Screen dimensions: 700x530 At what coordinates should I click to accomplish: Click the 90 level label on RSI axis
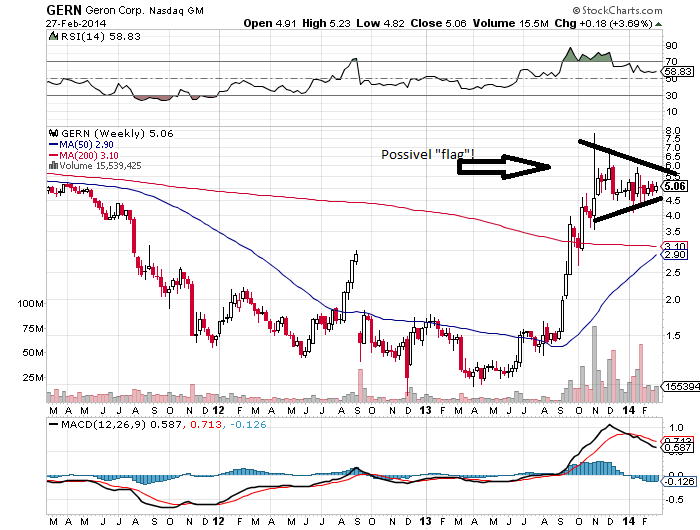pos(671,46)
